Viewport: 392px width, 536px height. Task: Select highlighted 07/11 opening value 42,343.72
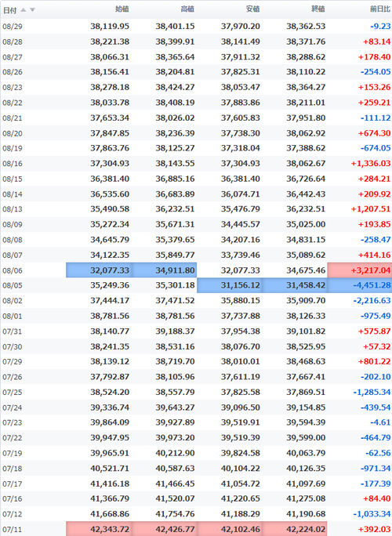(x=99, y=529)
